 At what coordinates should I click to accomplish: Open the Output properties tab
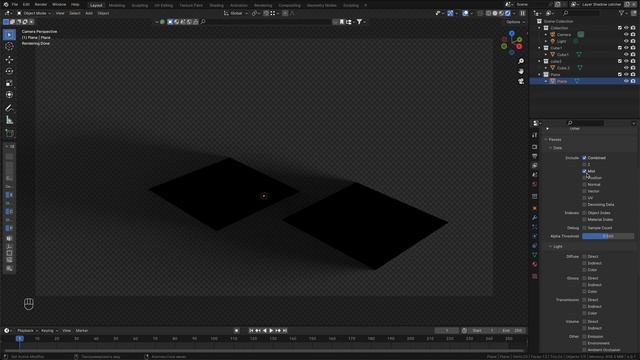[x=535, y=156]
